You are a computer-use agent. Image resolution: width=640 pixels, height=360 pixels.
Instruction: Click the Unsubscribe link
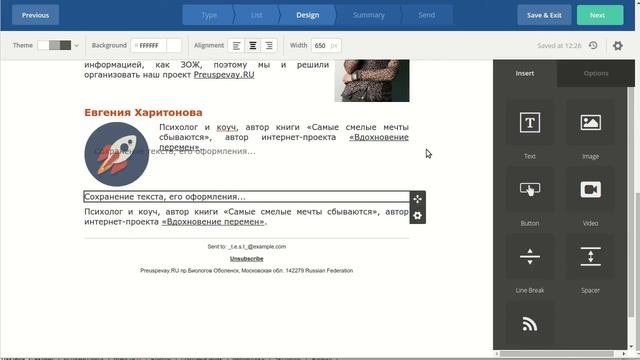click(x=247, y=259)
